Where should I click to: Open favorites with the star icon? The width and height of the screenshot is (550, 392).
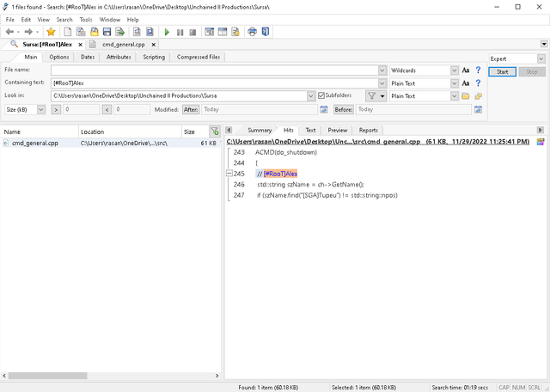pos(51,32)
